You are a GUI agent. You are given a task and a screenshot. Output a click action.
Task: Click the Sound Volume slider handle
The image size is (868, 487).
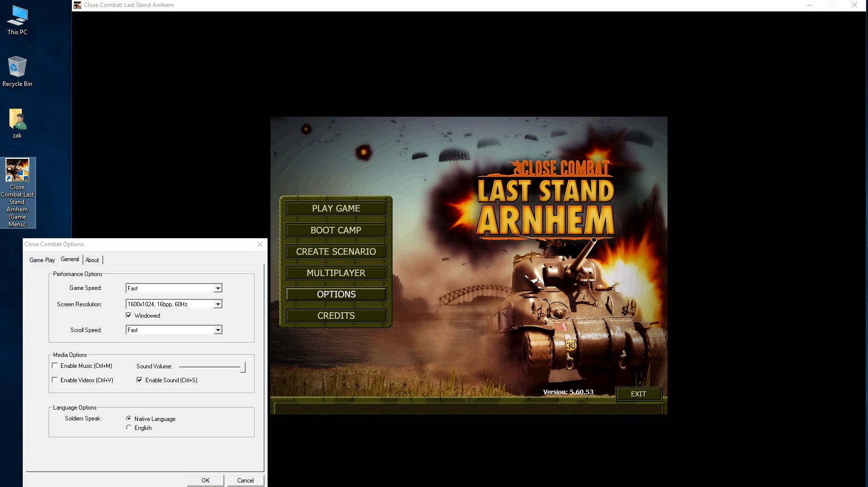pyautogui.click(x=243, y=367)
